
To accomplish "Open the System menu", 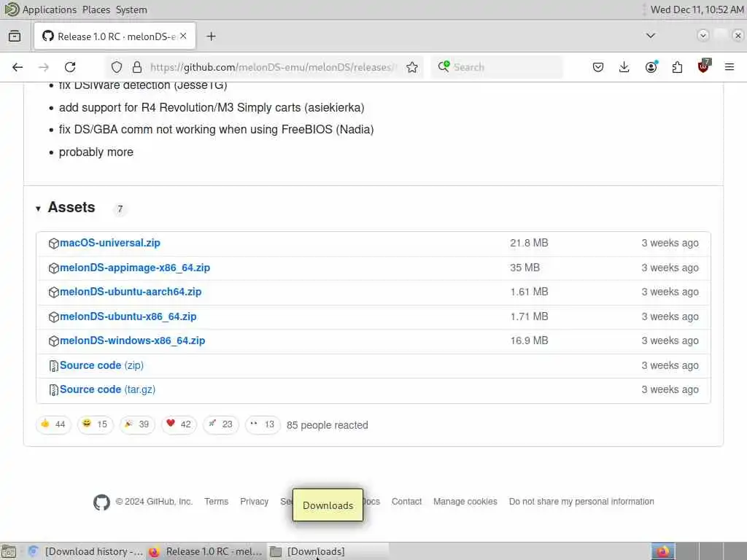I will (131, 9).
